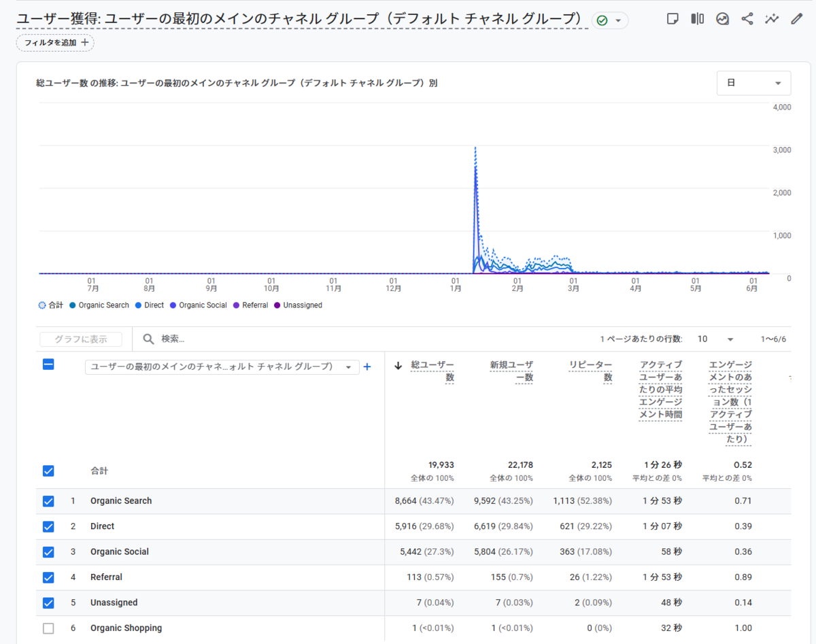This screenshot has width=816, height=644.
Task: Open the Explore trend-line icon
Action: pos(772,19)
